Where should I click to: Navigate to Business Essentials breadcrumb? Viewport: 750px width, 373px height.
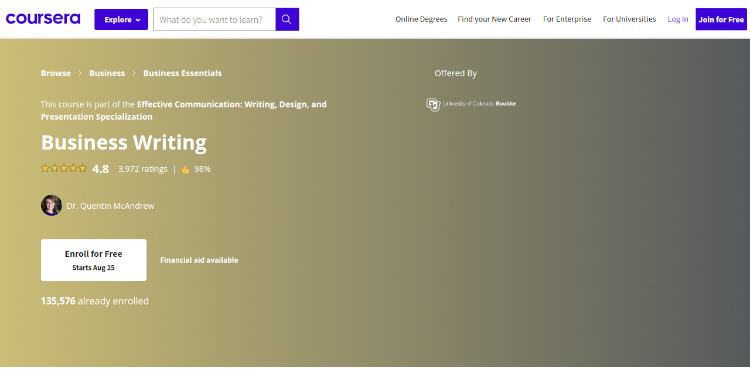click(x=182, y=73)
